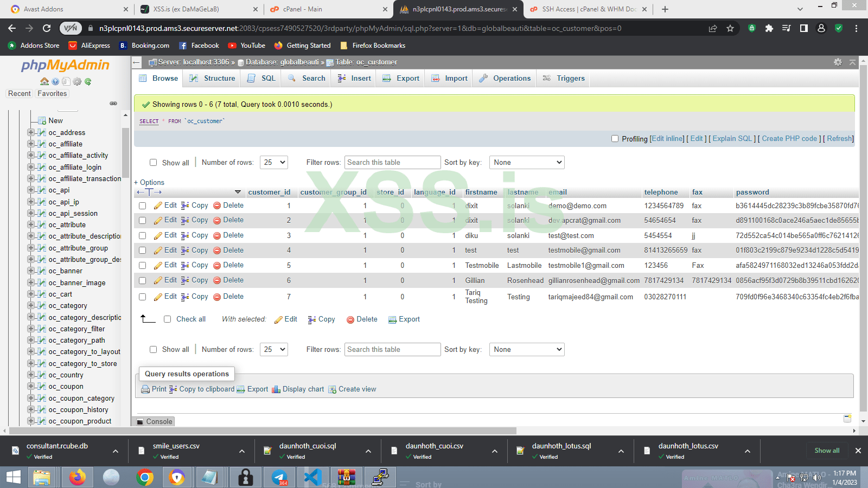Click the Recent button in sidebar

click(20, 94)
